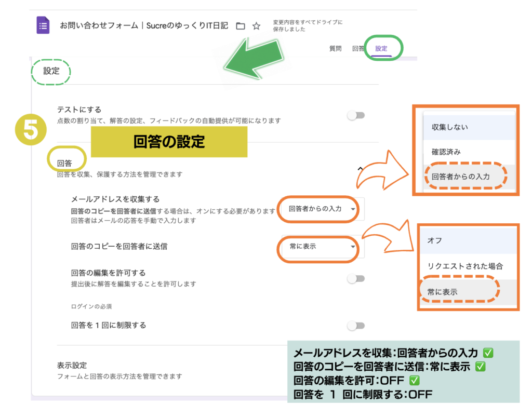Open the メールアドレスを収集する dropdown
The image size is (532, 418).
318,209
